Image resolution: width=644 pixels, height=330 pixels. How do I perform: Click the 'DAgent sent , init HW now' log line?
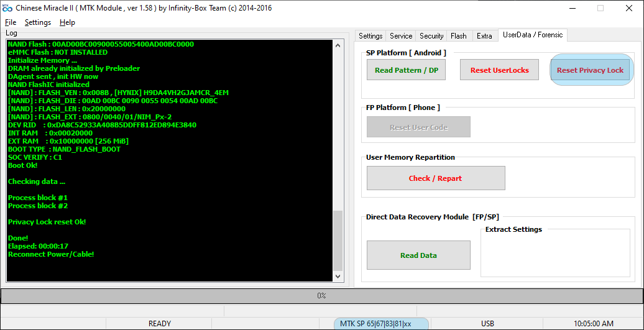[53, 76]
